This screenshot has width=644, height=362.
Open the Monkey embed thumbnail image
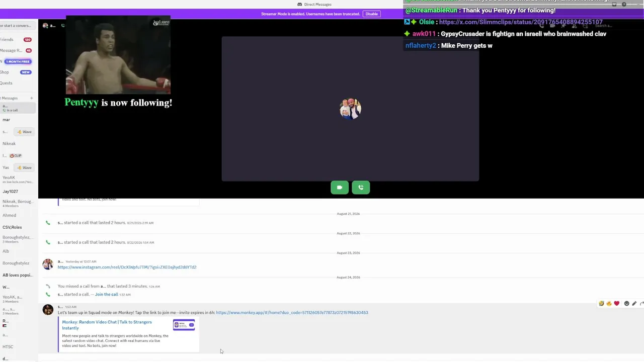pyautogui.click(x=184, y=325)
